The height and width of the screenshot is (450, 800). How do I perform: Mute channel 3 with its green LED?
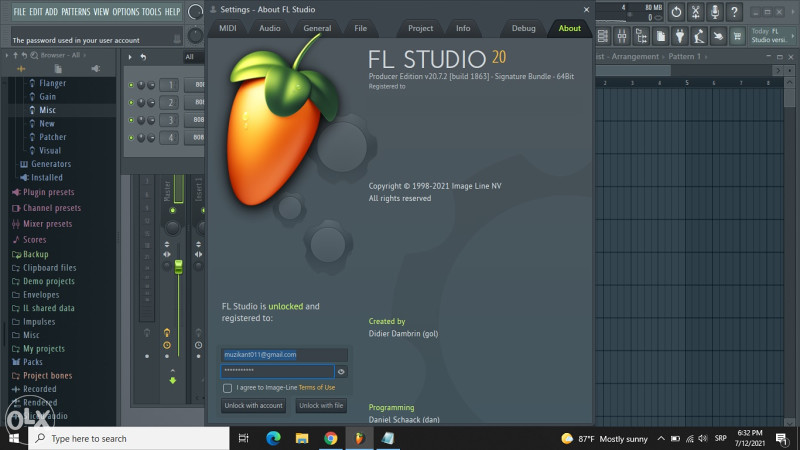click(x=131, y=120)
